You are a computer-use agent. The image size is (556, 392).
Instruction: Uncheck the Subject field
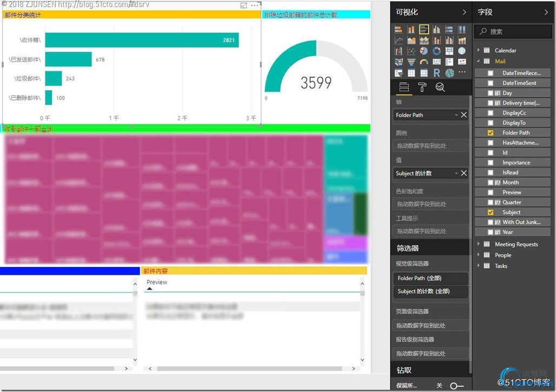click(x=491, y=212)
